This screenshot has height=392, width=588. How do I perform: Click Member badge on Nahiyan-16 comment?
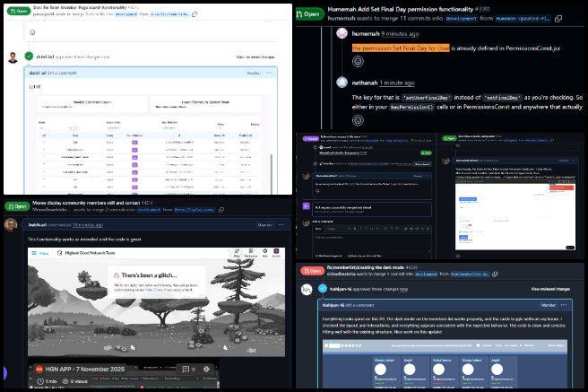pos(549,305)
